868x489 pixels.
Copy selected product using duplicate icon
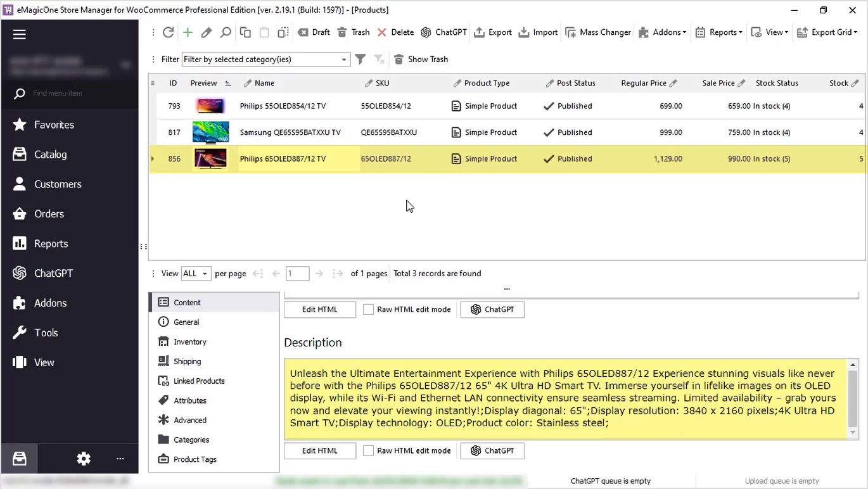[245, 32]
